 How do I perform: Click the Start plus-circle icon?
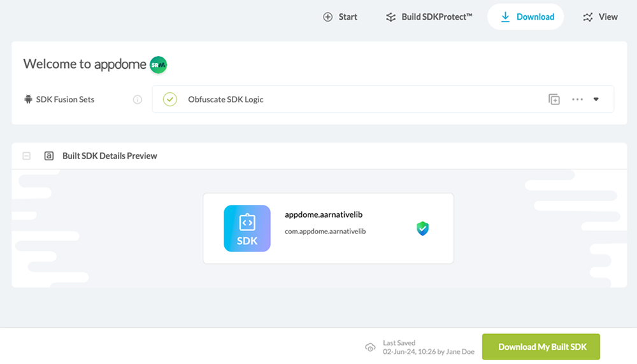(328, 17)
